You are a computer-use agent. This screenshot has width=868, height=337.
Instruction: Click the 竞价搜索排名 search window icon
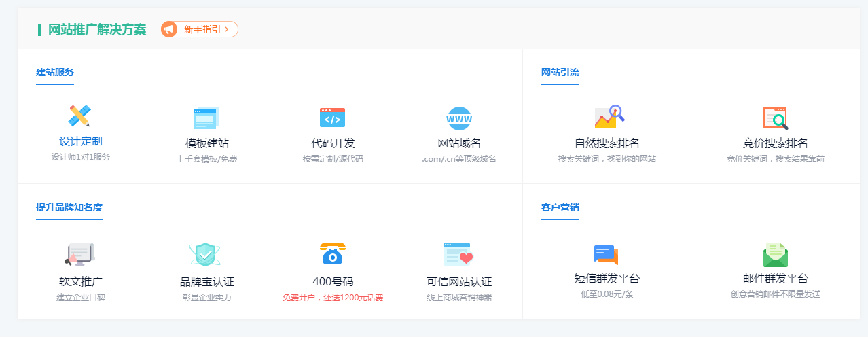(776, 118)
